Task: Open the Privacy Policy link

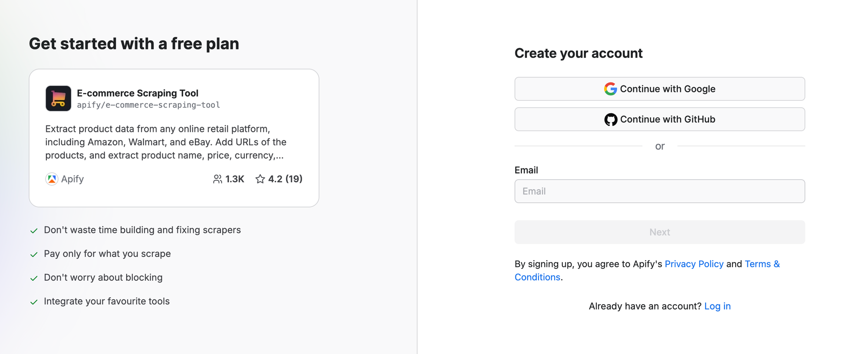Action: click(694, 264)
